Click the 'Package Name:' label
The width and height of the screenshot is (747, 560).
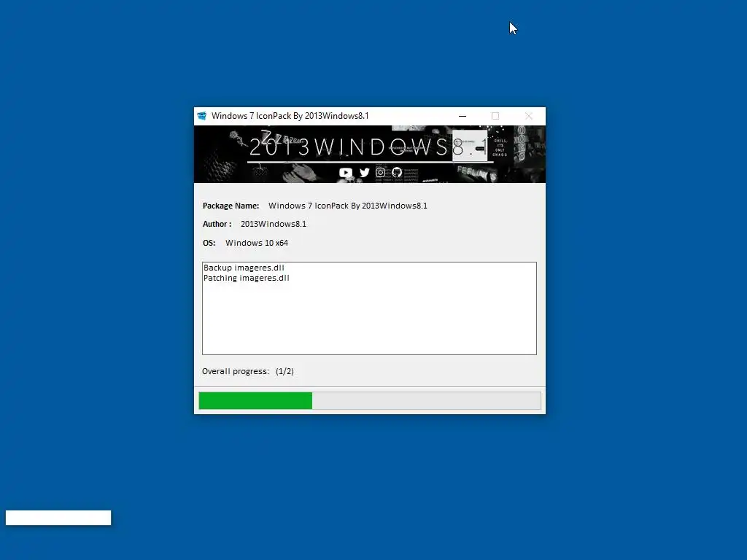point(231,206)
